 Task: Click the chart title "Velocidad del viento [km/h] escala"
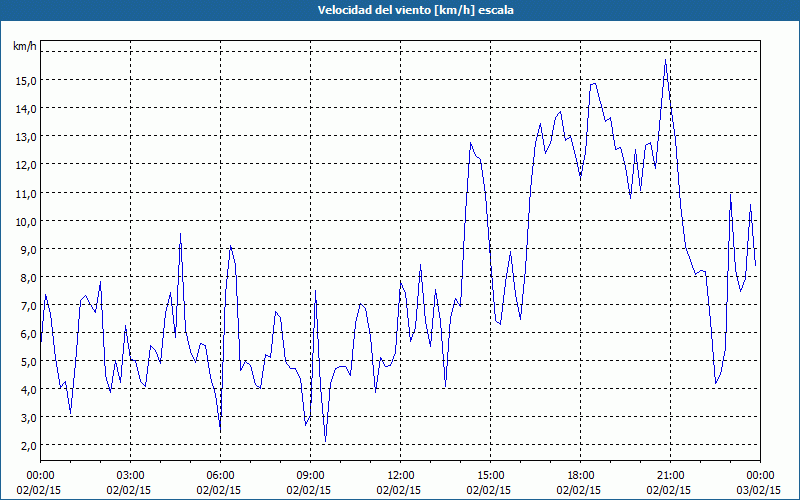[x=415, y=10]
